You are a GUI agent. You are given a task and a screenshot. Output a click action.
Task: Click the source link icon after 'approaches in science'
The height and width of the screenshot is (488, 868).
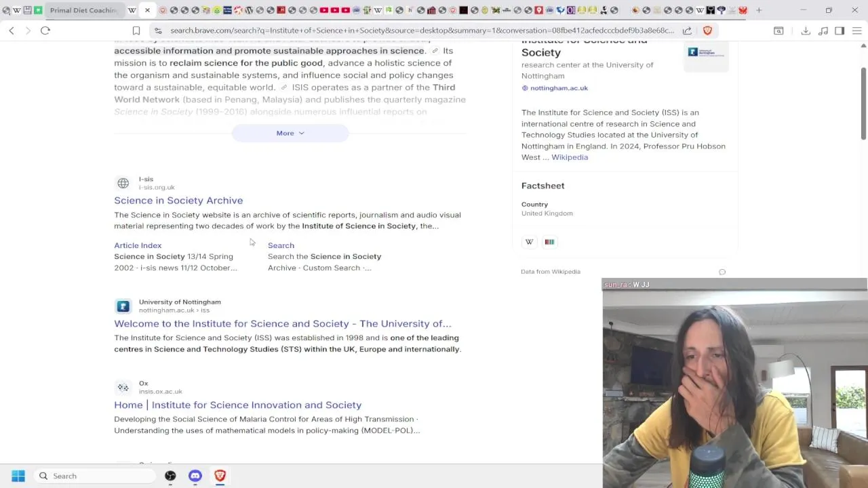(435, 51)
